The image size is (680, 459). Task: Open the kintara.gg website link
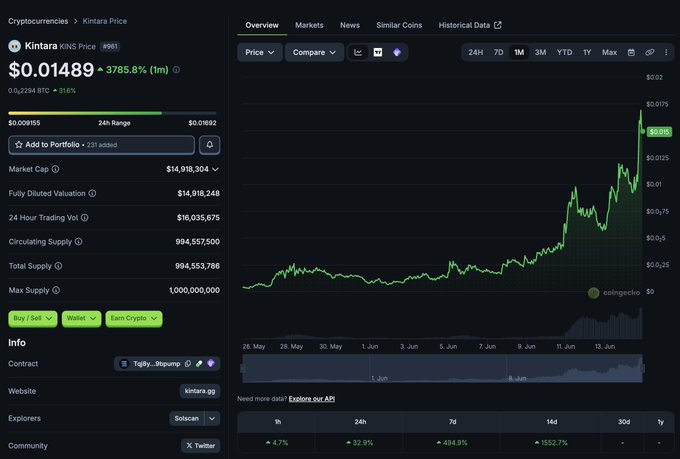[x=200, y=391]
